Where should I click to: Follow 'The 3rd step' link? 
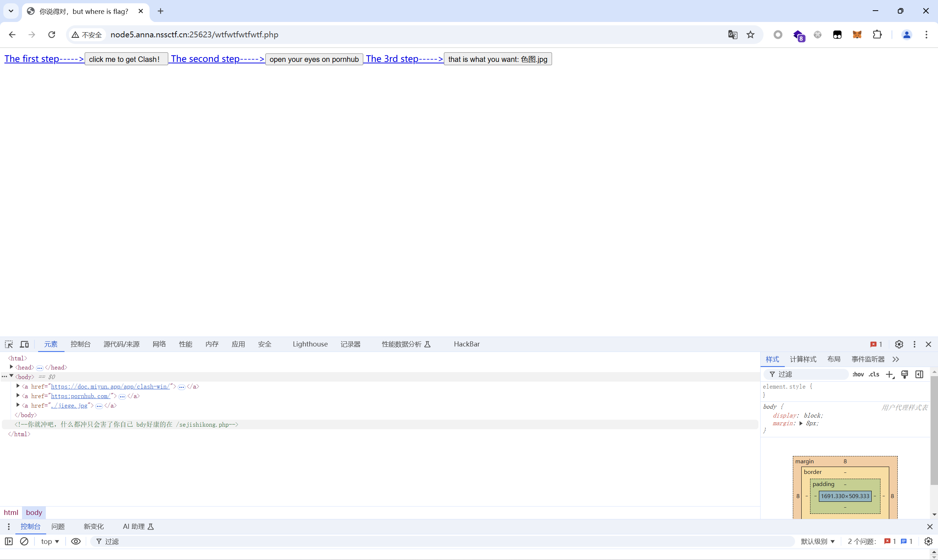[404, 59]
